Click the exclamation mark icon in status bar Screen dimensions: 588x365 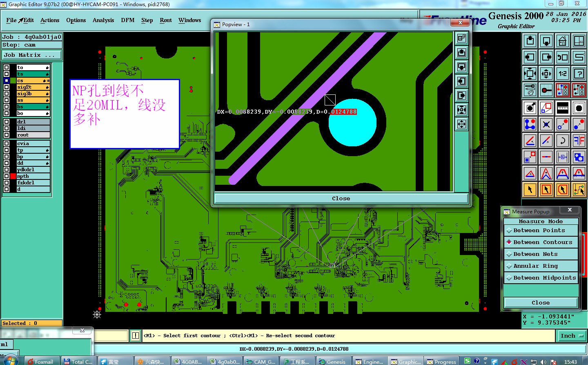[x=136, y=336]
